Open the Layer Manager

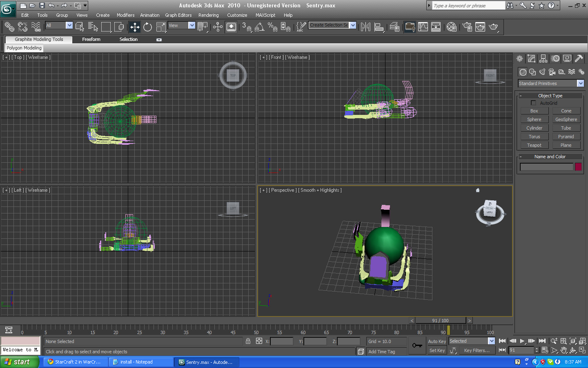pos(394,27)
